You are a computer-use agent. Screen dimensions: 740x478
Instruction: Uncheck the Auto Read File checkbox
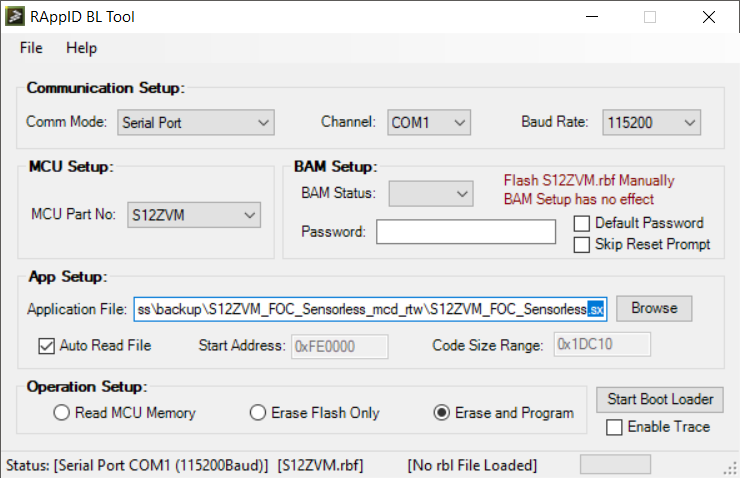46,346
